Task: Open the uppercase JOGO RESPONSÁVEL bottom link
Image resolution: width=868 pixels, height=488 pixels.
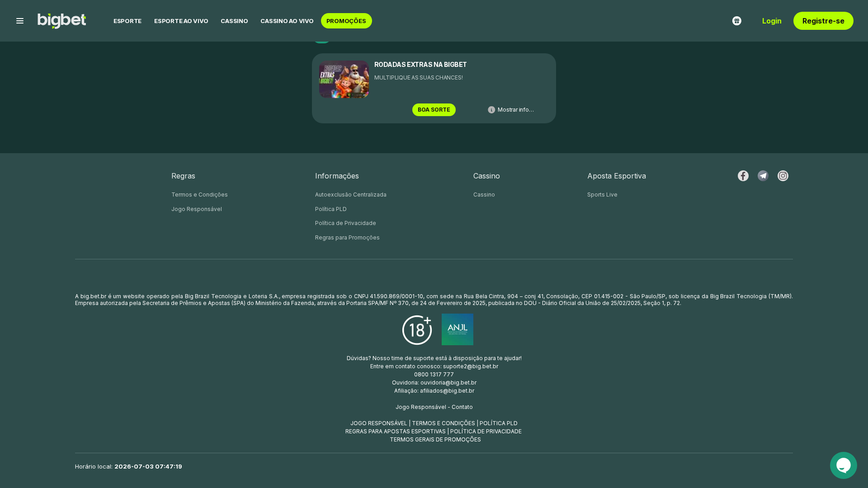Action: click(x=379, y=423)
